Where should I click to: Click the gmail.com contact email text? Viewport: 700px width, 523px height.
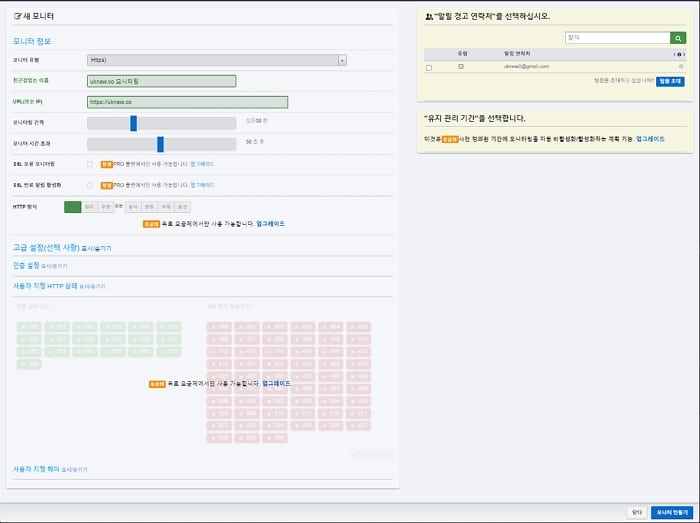(526, 66)
